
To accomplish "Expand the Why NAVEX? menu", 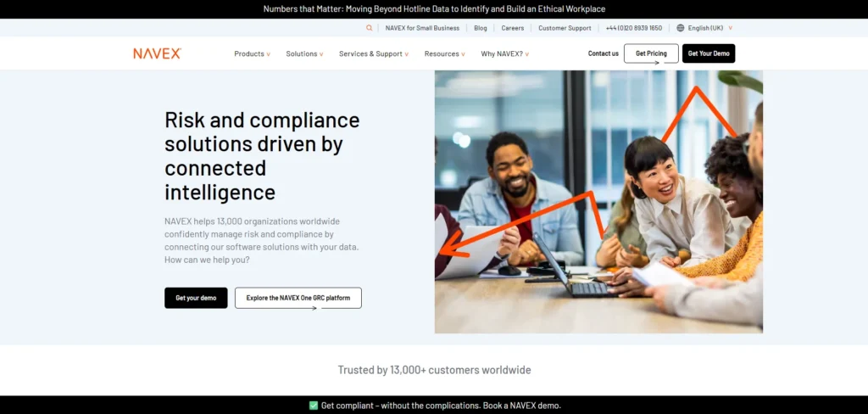I will coord(505,53).
